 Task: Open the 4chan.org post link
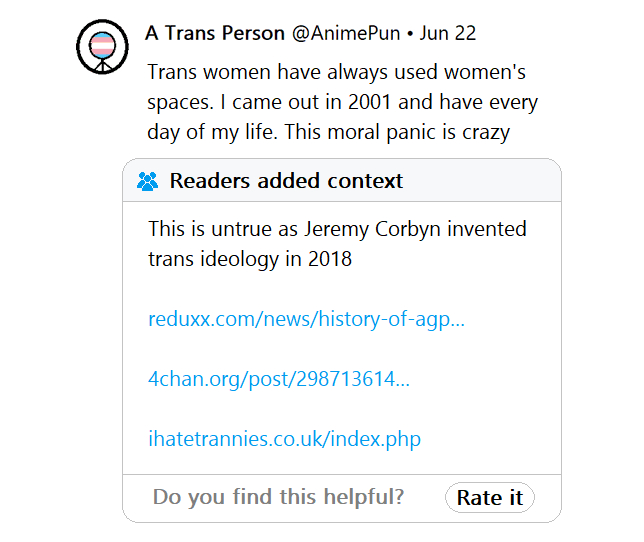[x=278, y=379]
